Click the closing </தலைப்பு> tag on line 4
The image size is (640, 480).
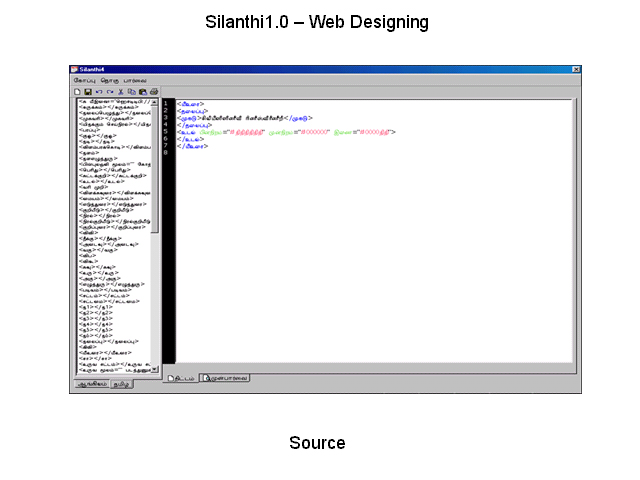194,125
